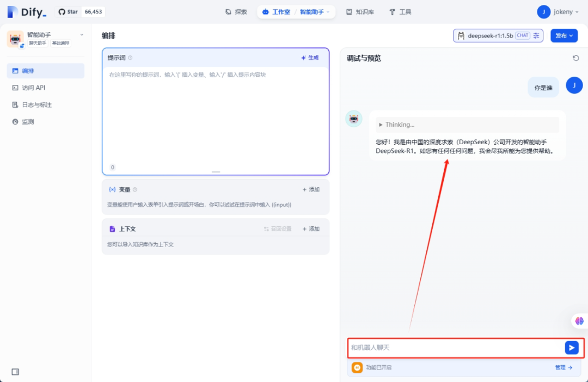This screenshot has height=382, width=588.
Task: Open the 知识库 tab
Action: pyautogui.click(x=360, y=12)
